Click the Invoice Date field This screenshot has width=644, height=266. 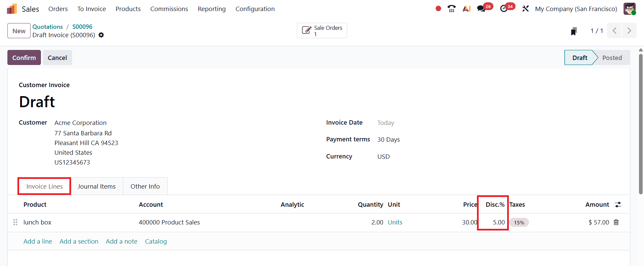coord(386,123)
